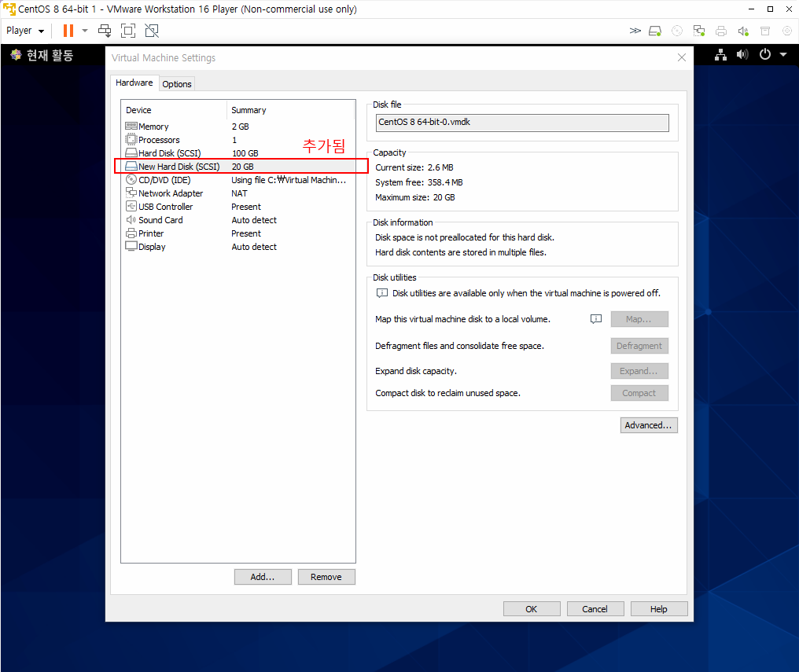Click guest network status icon in top bar
Viewport: 799px width, 672px height.
coord(720,54)
